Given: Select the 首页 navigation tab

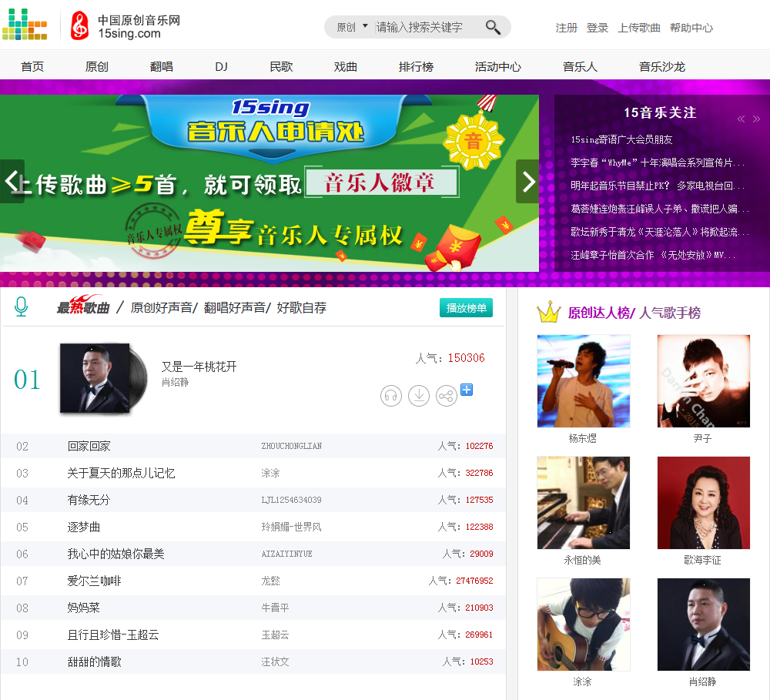Looking at the screenshot, I should click(32, 66).
